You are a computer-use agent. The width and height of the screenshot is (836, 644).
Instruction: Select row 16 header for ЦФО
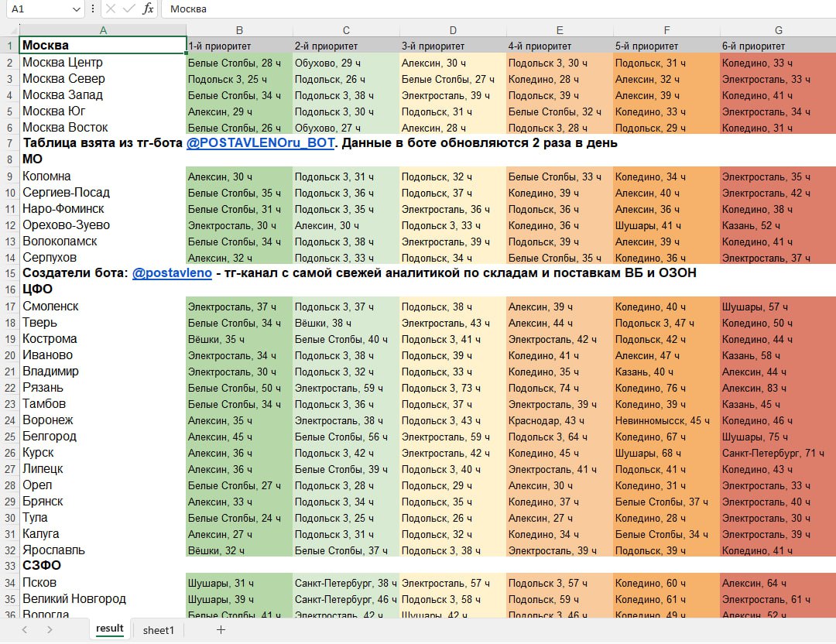point(9,289)
